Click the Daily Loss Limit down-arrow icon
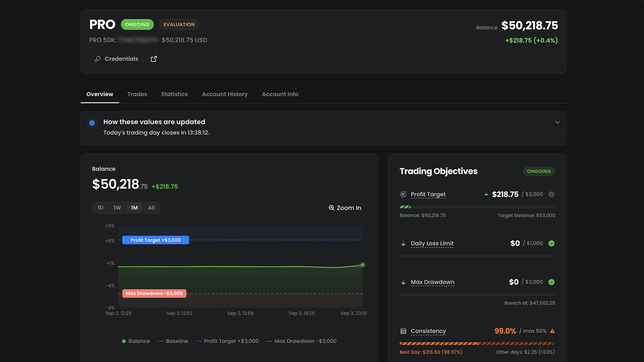The image size is (644, 362). point(403,243)
